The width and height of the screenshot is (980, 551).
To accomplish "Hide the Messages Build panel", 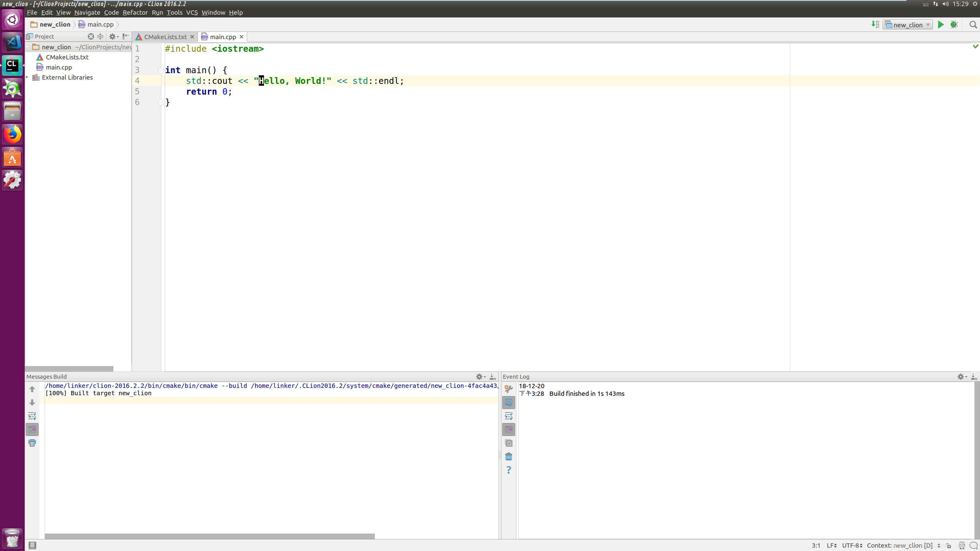I will tap(492, 377).
